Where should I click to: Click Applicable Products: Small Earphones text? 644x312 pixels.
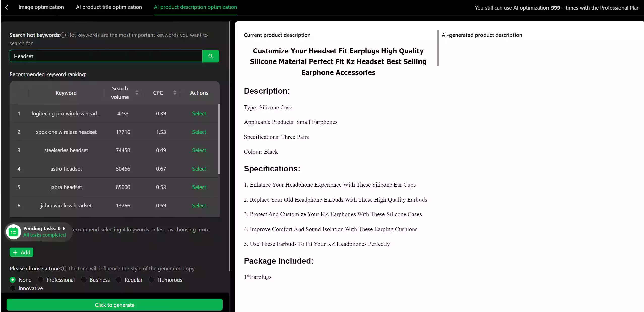tap(291, 122)
